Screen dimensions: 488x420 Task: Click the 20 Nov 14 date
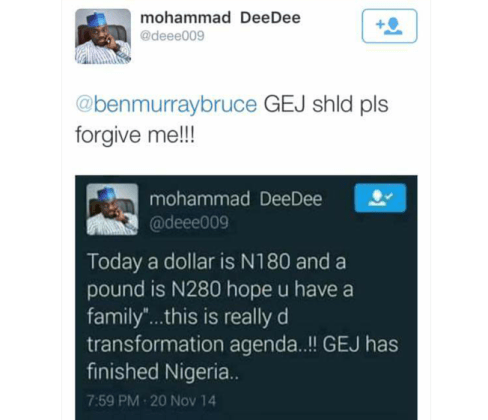(x=183, y=401)
